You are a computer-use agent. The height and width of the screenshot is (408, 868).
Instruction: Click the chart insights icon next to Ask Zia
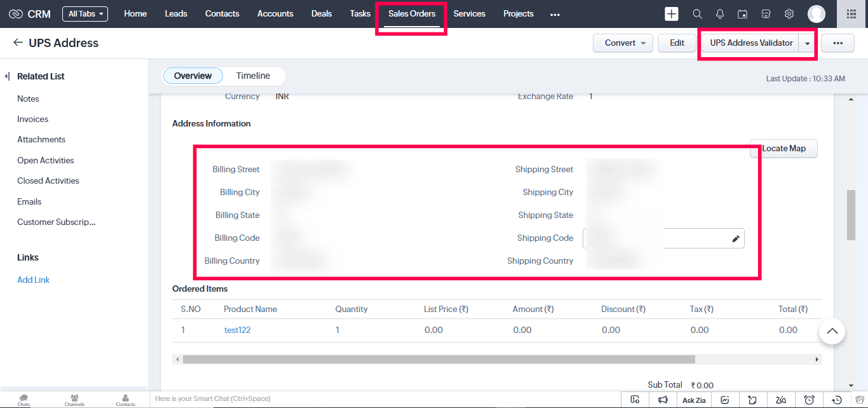coord(725,400)
